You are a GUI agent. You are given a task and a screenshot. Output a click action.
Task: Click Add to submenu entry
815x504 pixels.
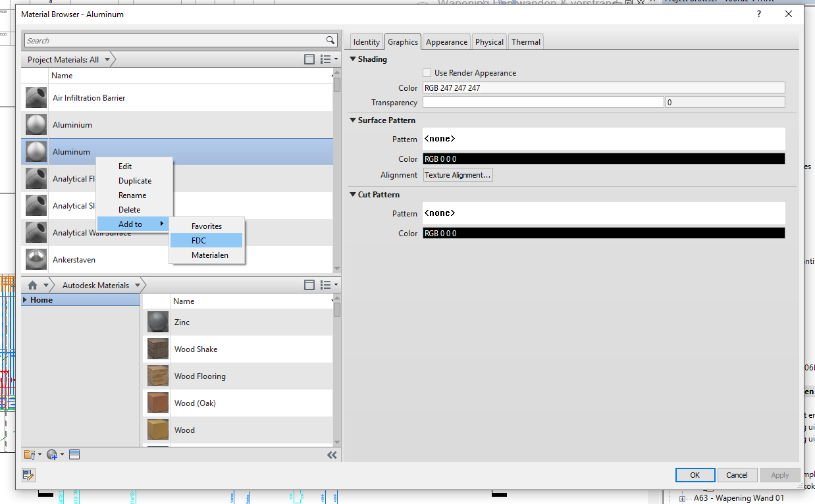click(x=134, y=224)
